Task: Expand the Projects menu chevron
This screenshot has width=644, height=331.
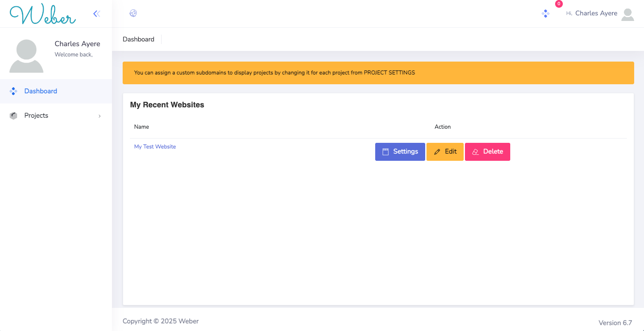Action: coord(99,116)
